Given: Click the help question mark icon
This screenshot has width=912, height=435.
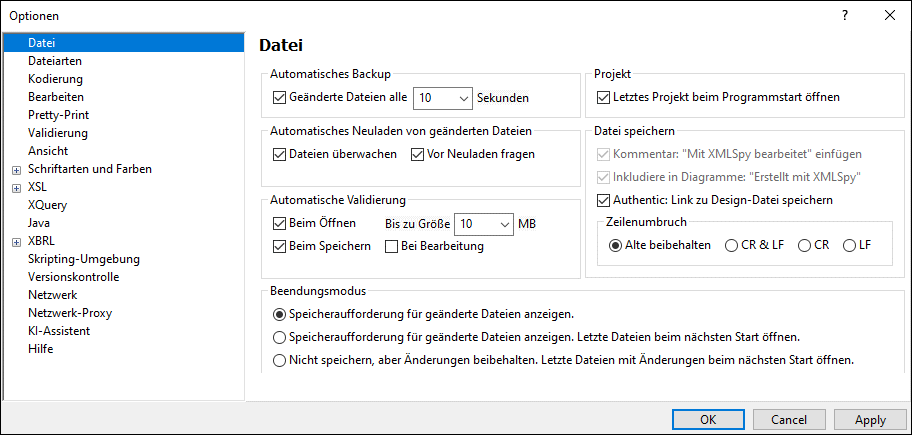Looking at the screenshot, I should [845, 15].
